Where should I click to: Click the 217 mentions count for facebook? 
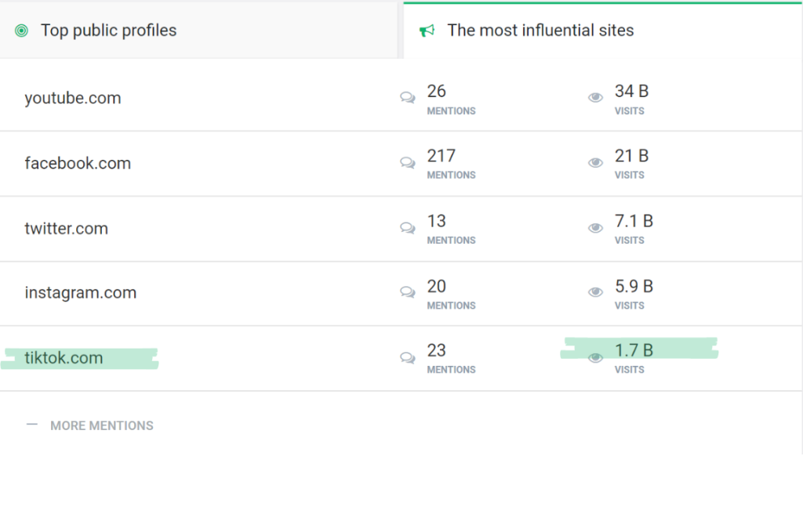click(441, 156)
